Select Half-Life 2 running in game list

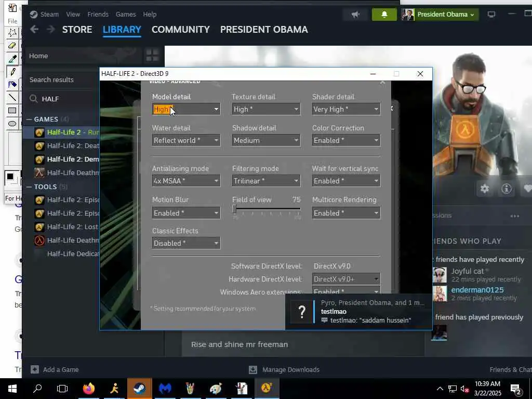[x=62, y=132]
